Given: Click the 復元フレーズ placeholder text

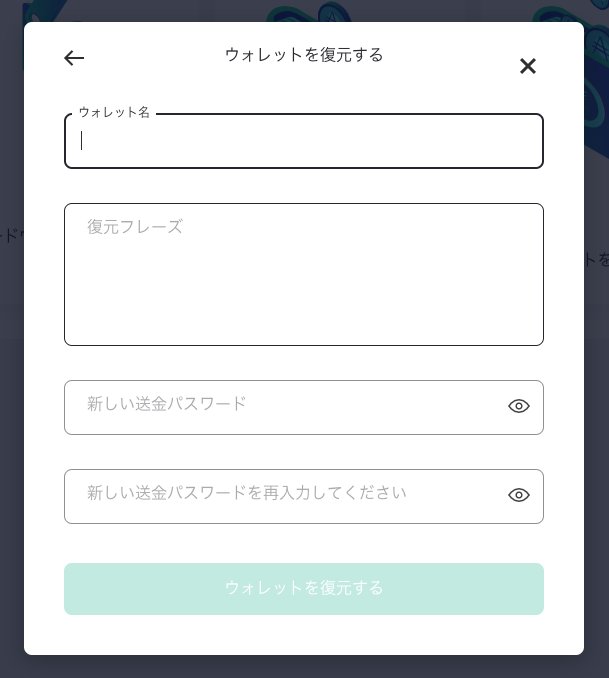Looking at the screenshot, I should pyautogui.click(x=135, y=227).
